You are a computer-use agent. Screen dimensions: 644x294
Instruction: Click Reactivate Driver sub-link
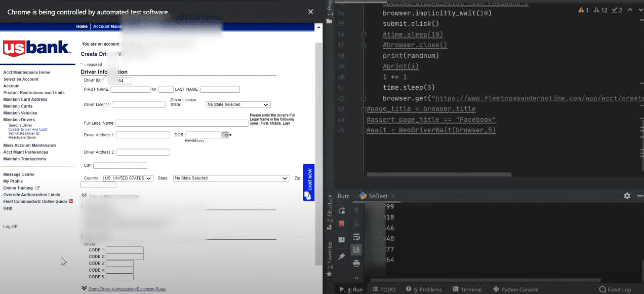pos(22,137)
